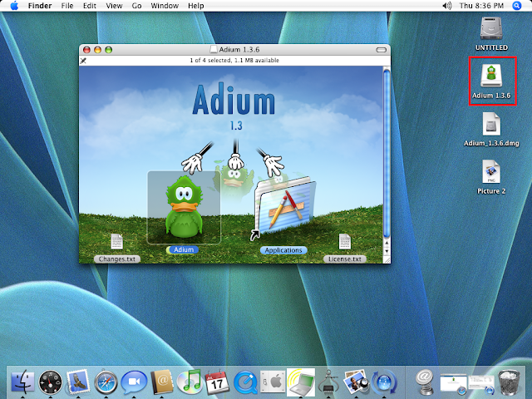The image size is (532, 399).
Task: Open Software Update globe icon in Dock
Action: coord(384,382)
